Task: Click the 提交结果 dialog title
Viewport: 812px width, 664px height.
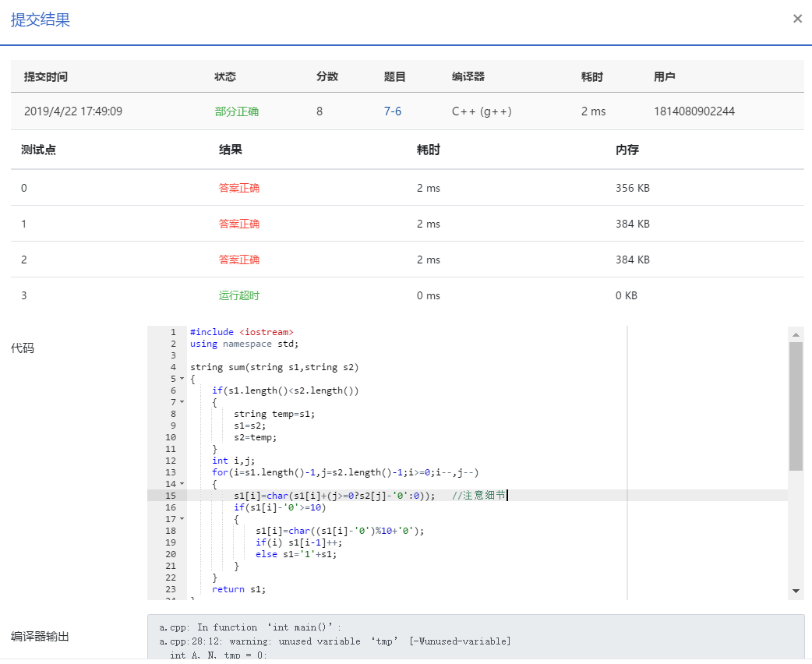Action: tap(41, 19)
